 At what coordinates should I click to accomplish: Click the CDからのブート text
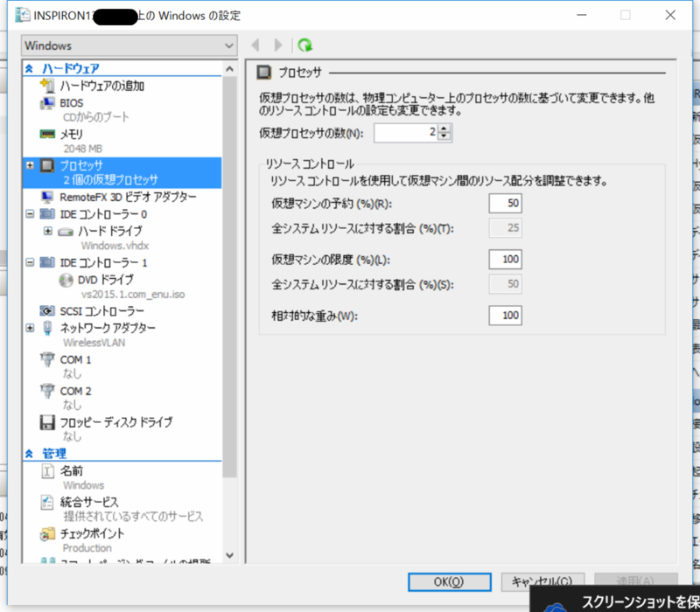pos(96,117)
